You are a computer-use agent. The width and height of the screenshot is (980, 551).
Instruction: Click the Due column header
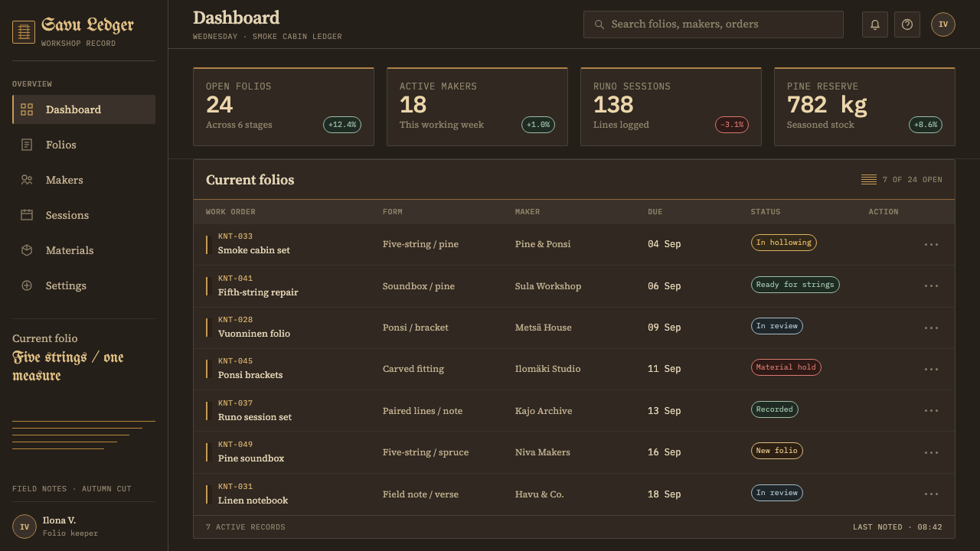click(x=655, y=212)
